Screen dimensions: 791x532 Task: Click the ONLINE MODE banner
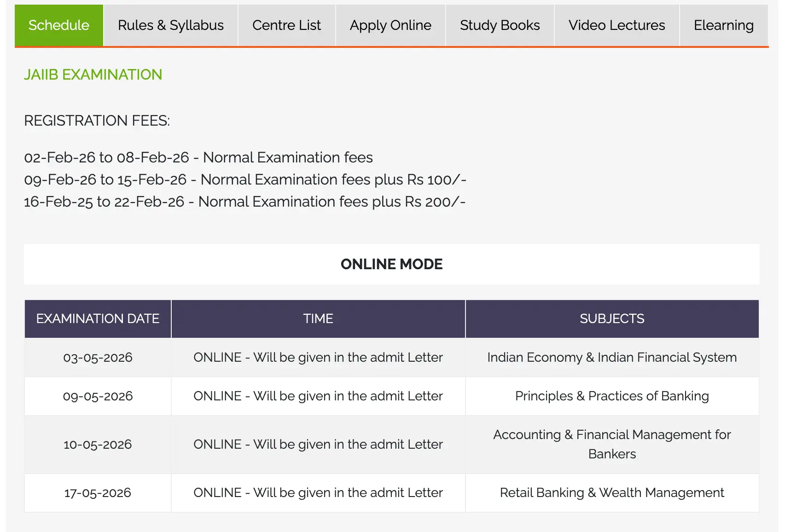(391, 264)
